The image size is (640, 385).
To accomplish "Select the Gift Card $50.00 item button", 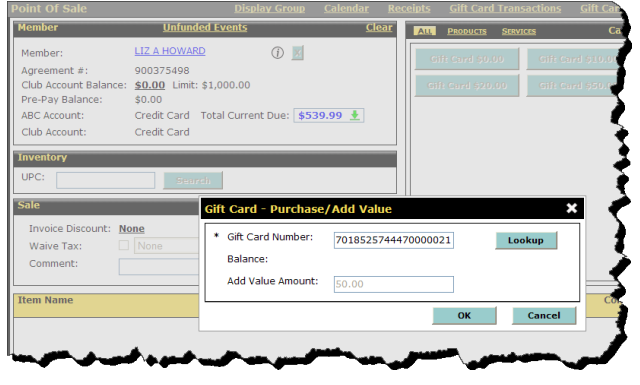I will click(573, 85).
